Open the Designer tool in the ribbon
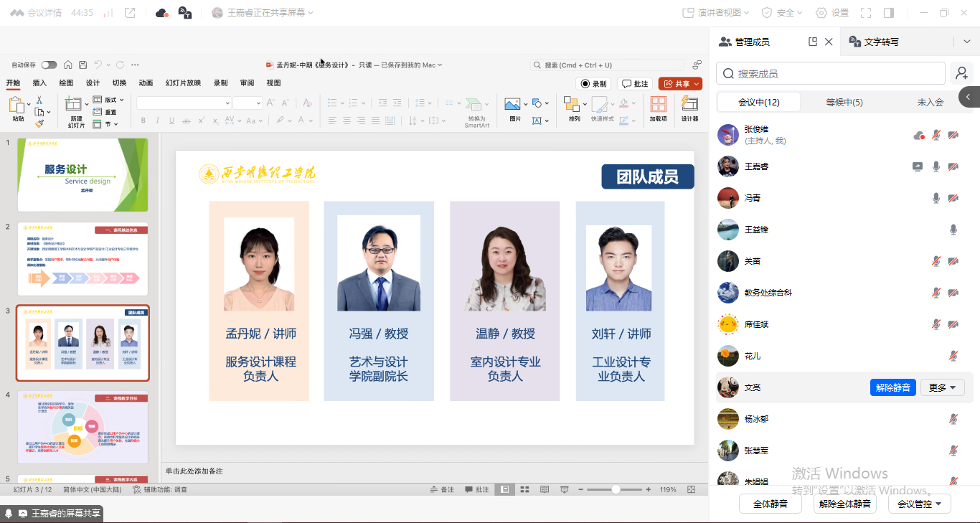 point(689,110)
